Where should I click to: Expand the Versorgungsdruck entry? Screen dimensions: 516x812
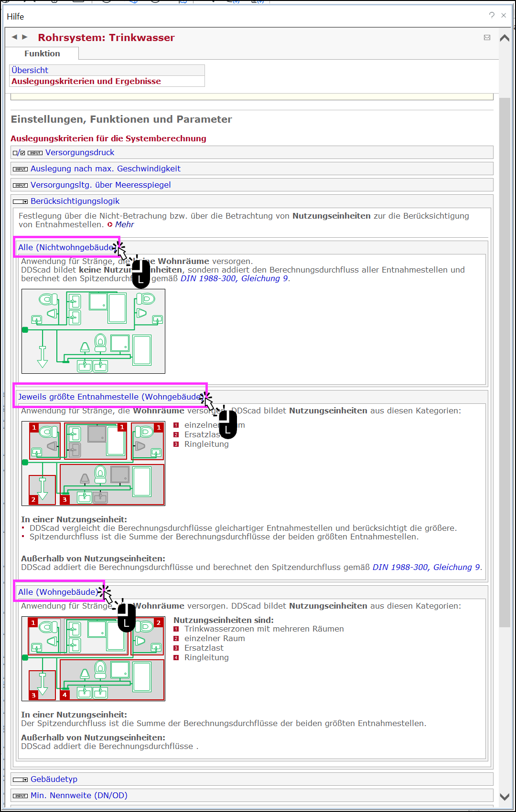click(x=80, y=152)
